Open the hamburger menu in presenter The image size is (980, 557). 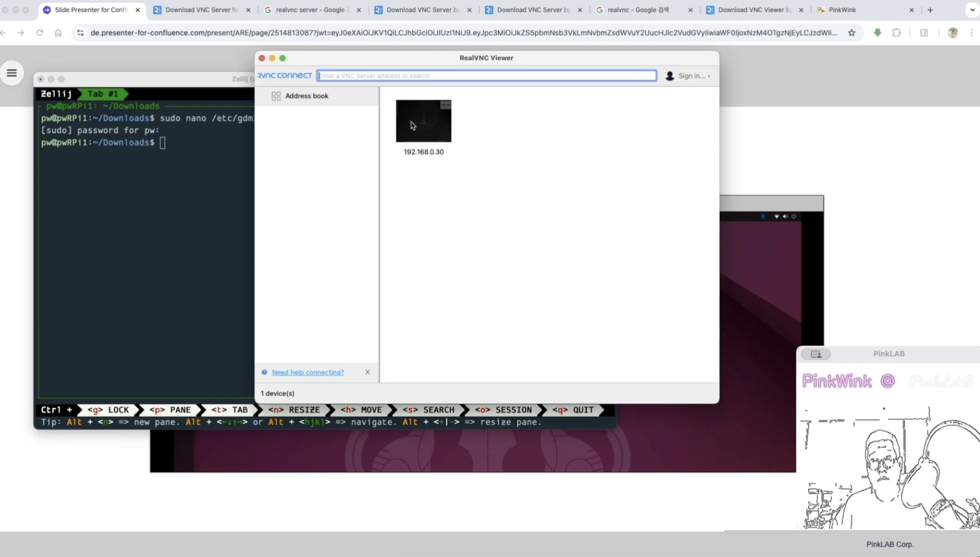pyautogui.click(x=12, y=73)
